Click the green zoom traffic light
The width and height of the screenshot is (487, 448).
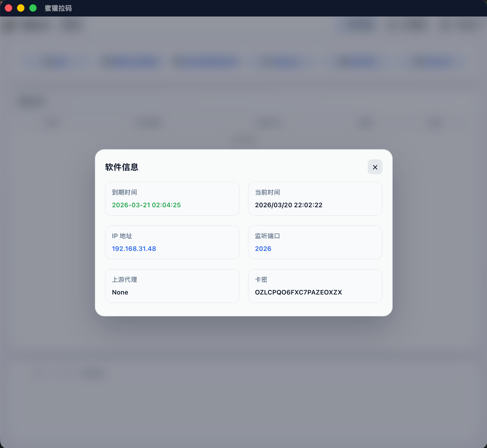[x=33, y=8]
